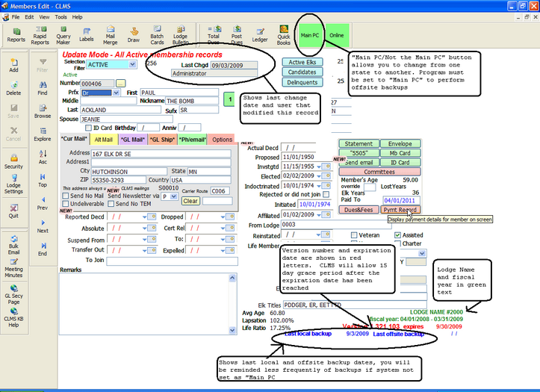Viewport: 540px width, 392px height.
Task: Toggle the Undeliverable checkbox
Action: (x=66, y=203)
